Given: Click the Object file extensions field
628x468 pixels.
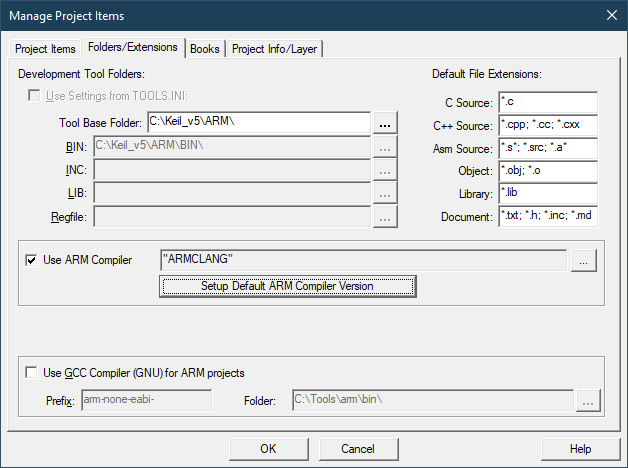Looking at the screenshot, I should coord(547,172).
